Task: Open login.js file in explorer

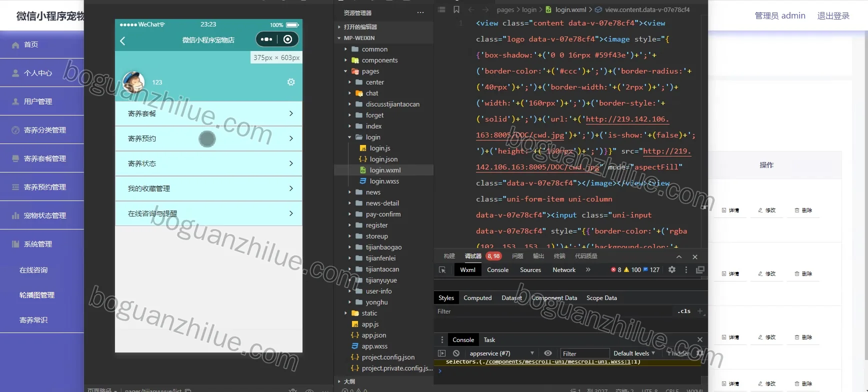Action: pos(380,148)
